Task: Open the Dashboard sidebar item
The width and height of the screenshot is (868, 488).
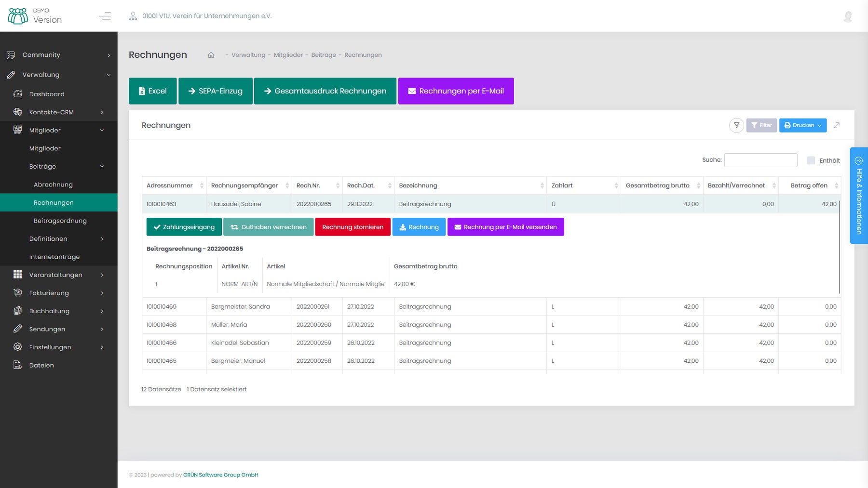Action: [x=47, y=94]
